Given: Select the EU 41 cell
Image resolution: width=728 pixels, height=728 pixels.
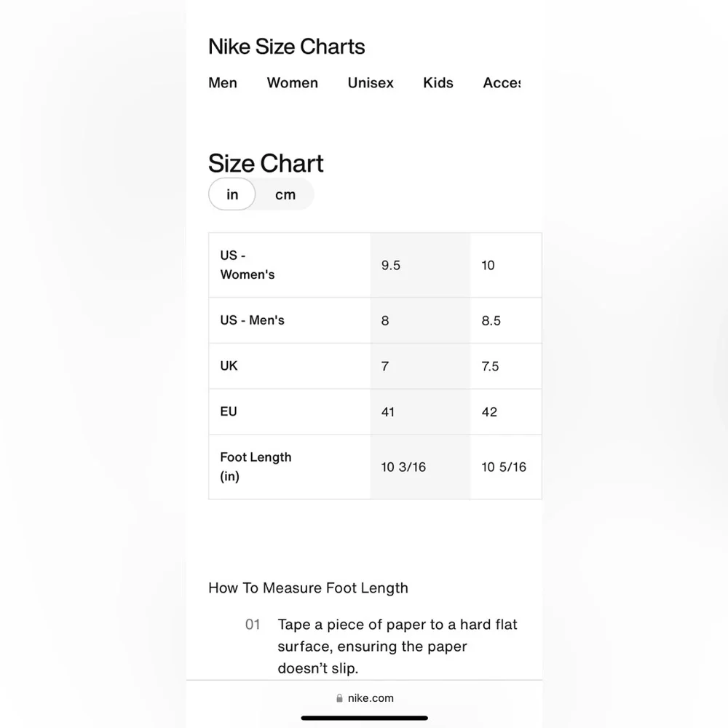Looking at the screenshot, I should [x=388, y=412].
